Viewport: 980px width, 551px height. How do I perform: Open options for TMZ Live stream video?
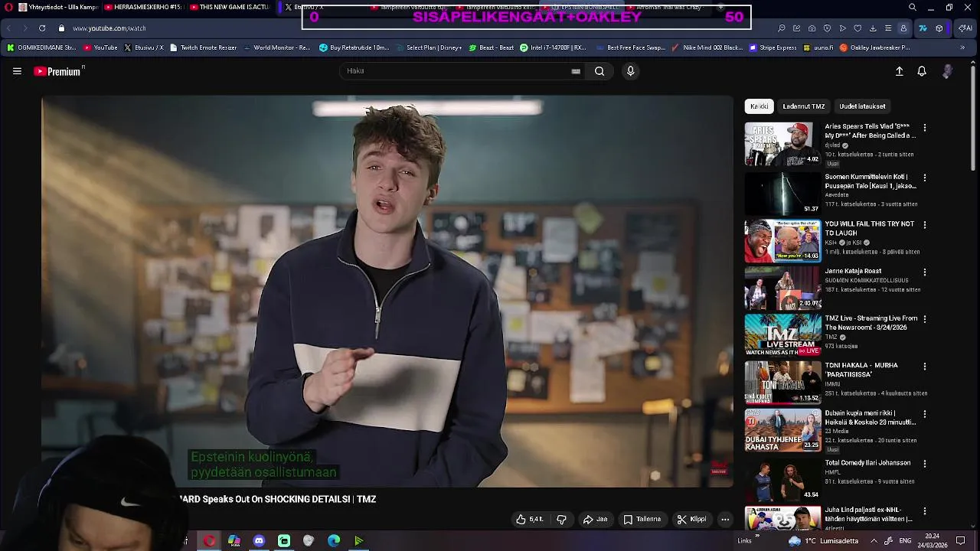(924, 319)
